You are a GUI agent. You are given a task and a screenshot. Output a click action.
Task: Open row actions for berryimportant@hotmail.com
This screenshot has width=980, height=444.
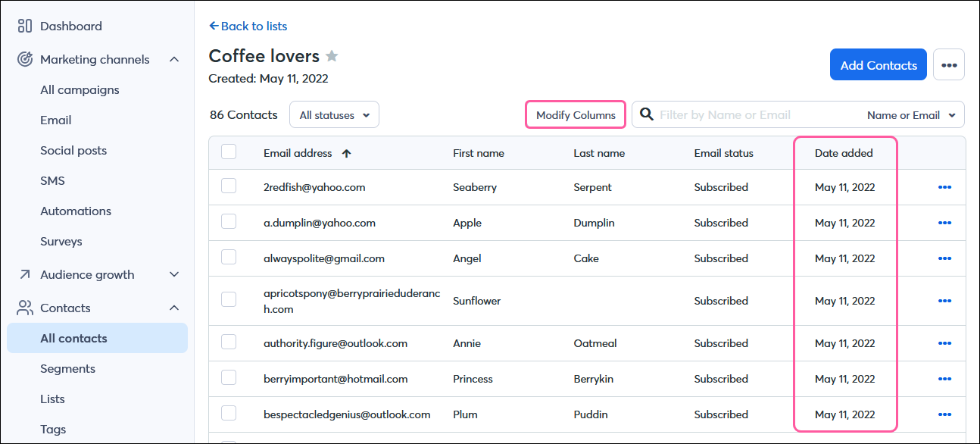944,379
